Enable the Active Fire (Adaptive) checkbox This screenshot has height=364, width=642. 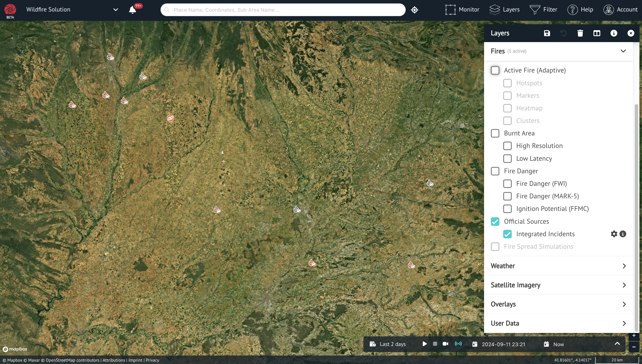tap(495, 70)
